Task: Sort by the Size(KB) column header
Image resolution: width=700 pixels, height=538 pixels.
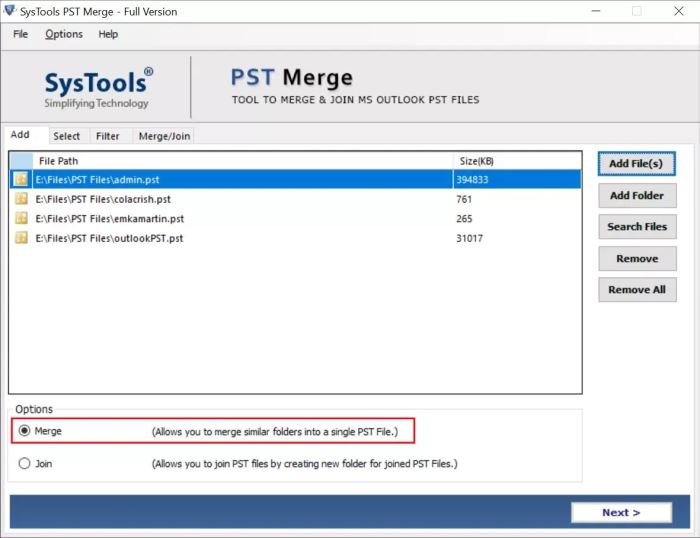Action: (x=517, y=161)
